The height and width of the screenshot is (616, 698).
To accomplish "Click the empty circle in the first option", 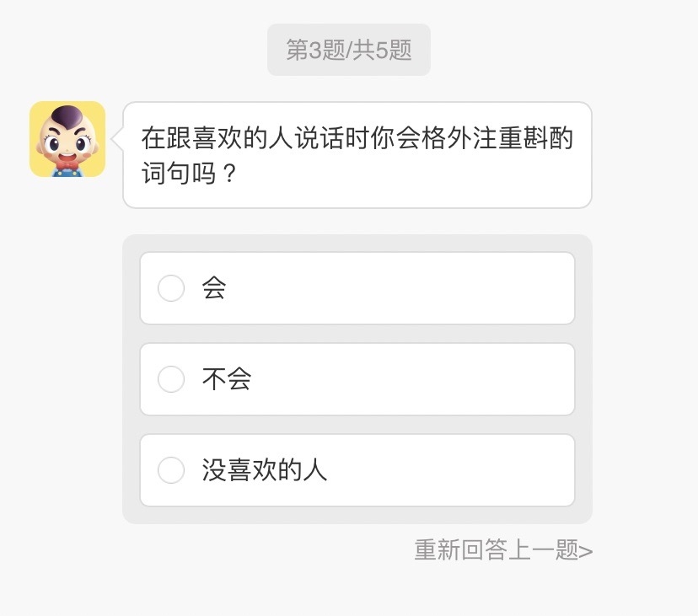I will 171,288.
